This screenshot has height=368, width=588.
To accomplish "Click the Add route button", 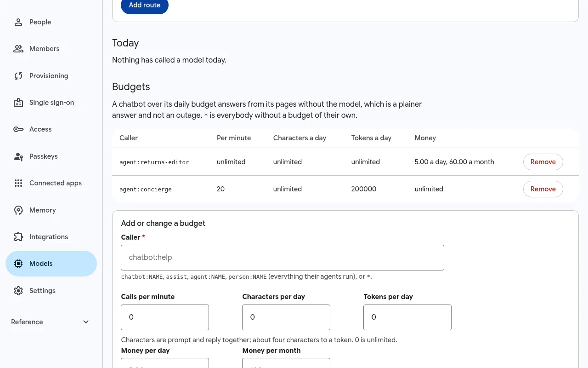I will [x=145, y=6].
